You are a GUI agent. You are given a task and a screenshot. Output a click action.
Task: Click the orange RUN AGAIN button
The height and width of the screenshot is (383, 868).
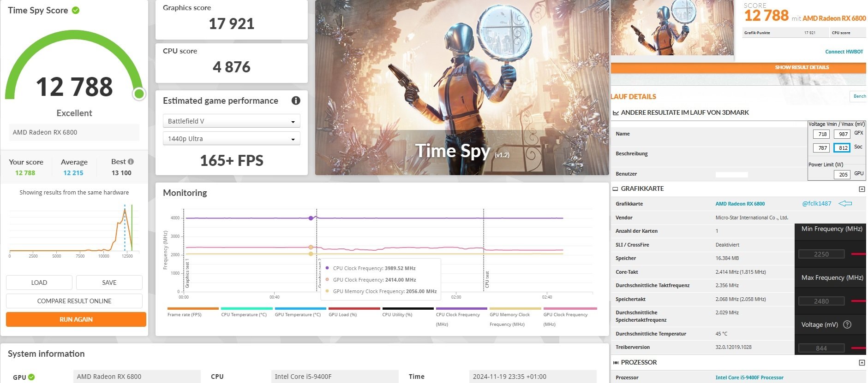[x=76, y=319]
